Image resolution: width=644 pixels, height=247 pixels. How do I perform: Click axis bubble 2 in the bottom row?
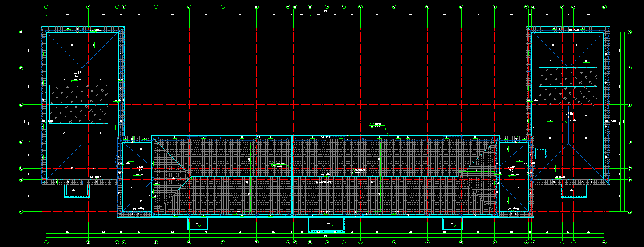coord(88,243)
